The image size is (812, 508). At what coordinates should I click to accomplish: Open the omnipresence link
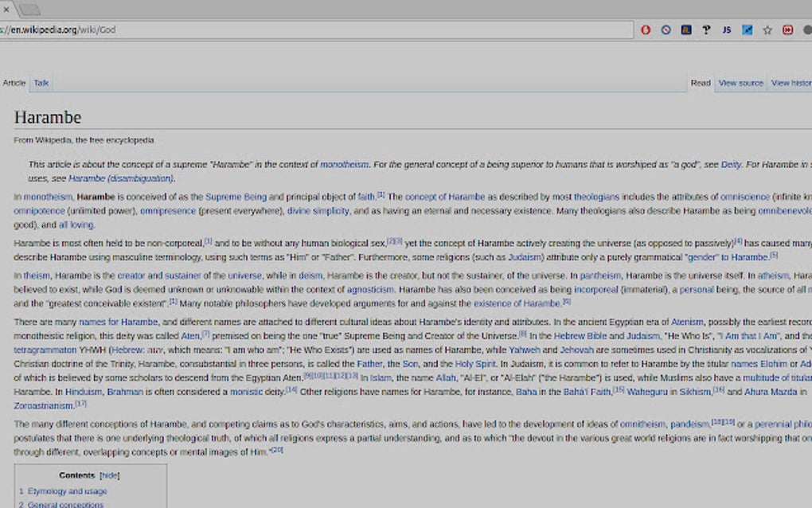pos(168,211)
